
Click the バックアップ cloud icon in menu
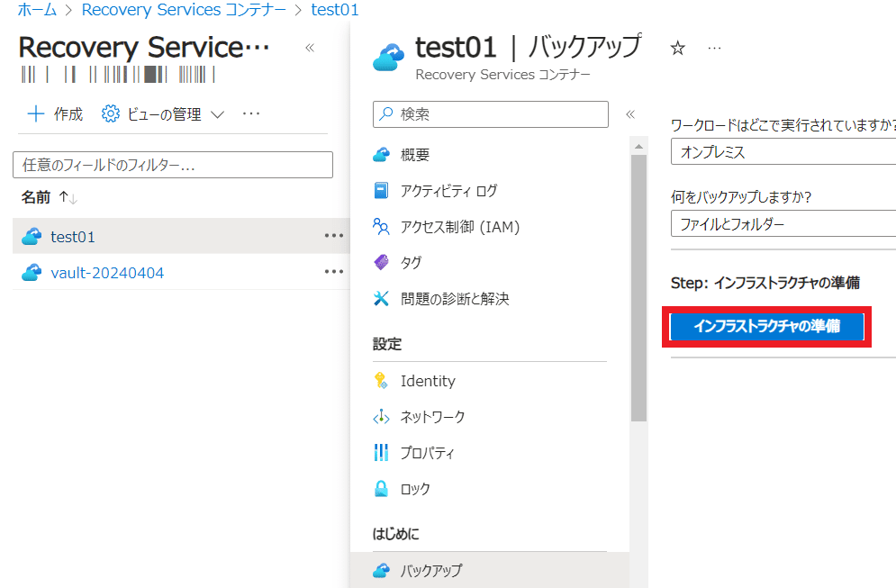(x=381, y=570)
